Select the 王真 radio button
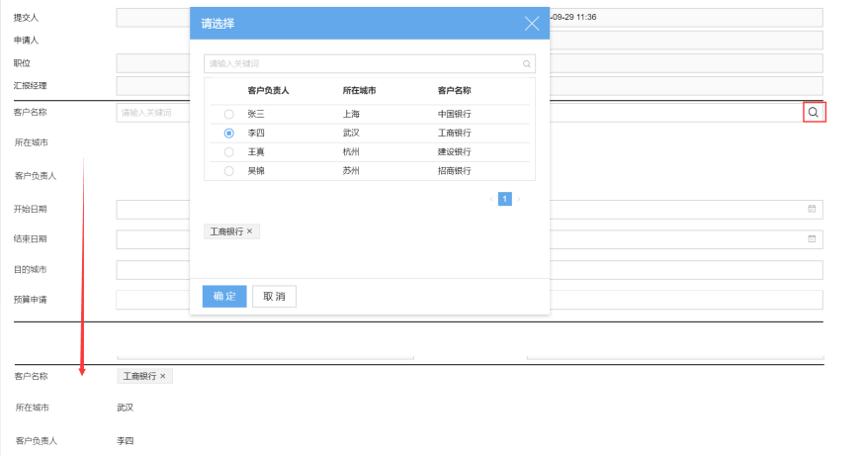Image resolution: width=868 pixels, height=458 pixels. [228, 151]
